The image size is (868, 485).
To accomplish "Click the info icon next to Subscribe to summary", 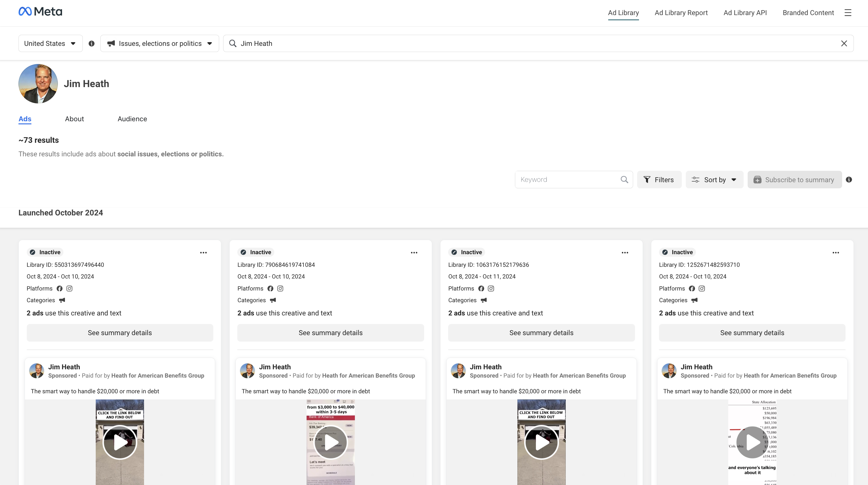I will [x=849, y=179].
